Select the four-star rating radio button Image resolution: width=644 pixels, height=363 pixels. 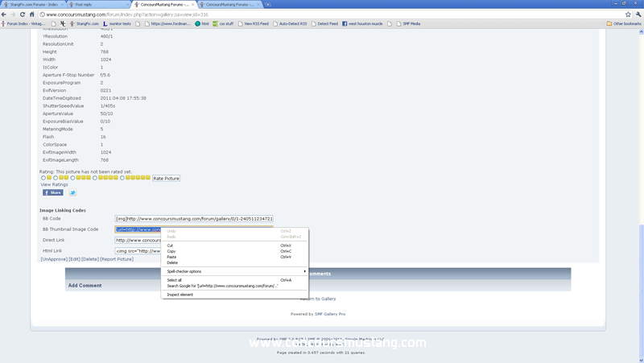(x=95, y=178)
